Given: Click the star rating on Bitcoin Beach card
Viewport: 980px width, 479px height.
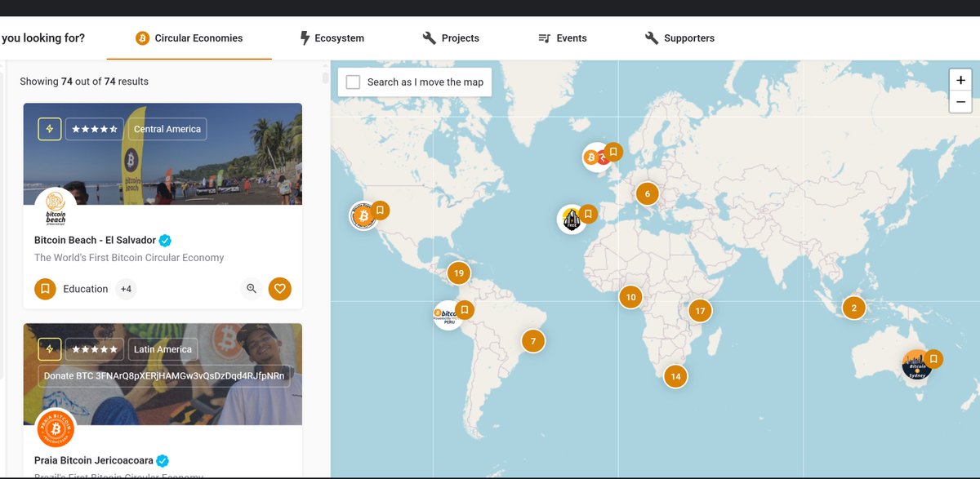Looking at the screenshot, I should coord(95,129).
